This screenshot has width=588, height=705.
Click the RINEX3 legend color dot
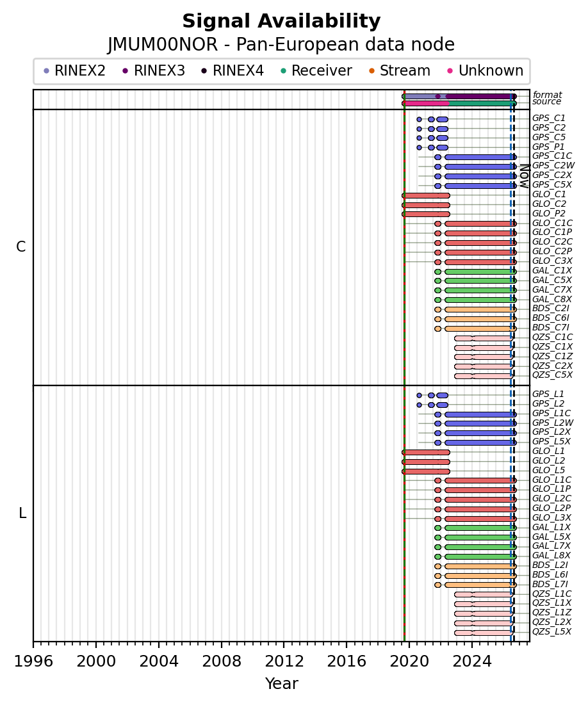[x=125, y=71]
